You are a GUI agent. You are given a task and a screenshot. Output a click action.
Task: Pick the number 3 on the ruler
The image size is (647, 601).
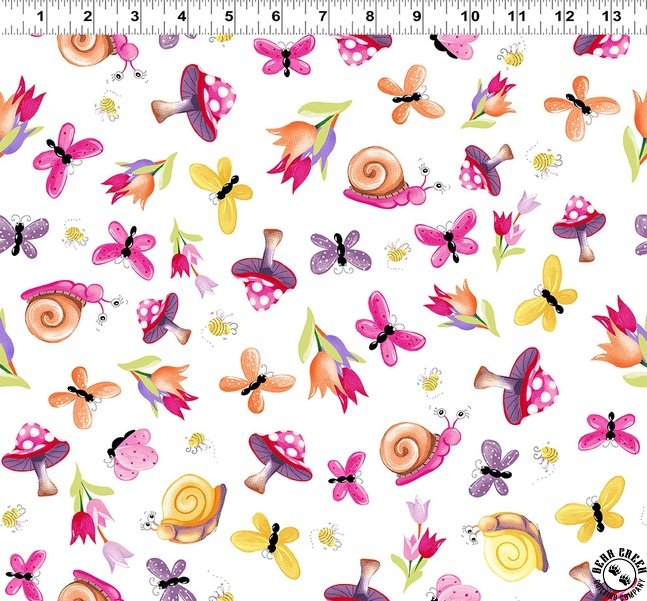pyautogui.click(x=134, y=17)
